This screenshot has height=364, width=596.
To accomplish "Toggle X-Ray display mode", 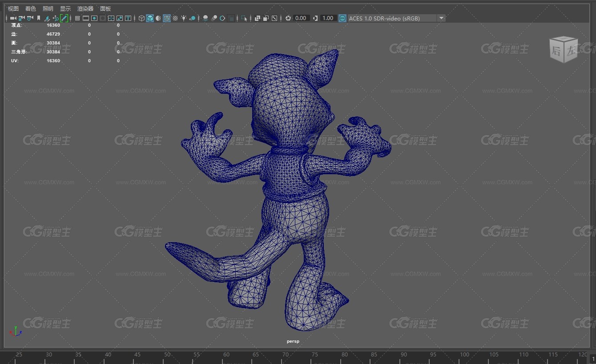I will coord(258,18).
